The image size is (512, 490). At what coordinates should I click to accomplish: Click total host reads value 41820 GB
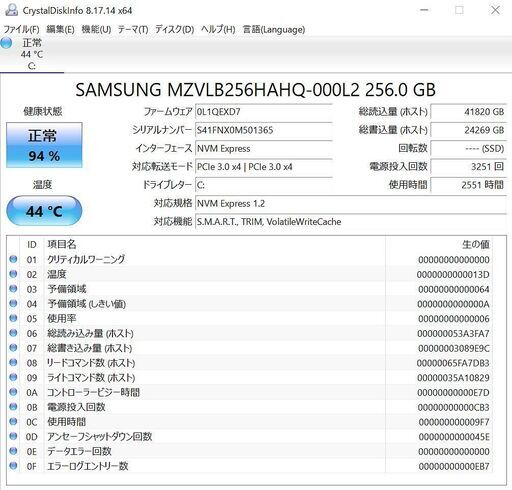(x=469, y=112)
